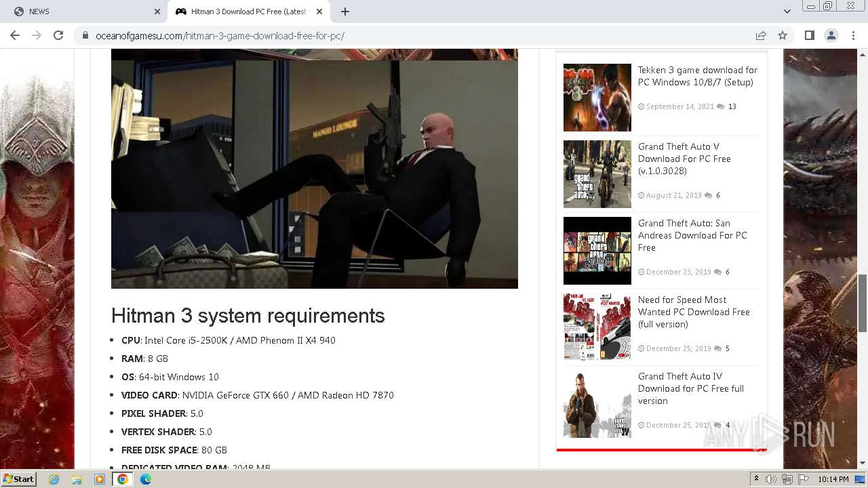
Task: Click the CPU requirement line
Action: pos(229,340)
